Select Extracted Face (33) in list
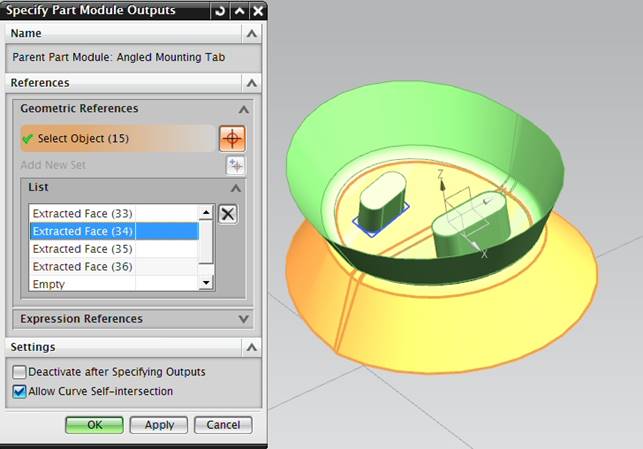The height and width of the screenshot is (449, 643). (114, 213)
